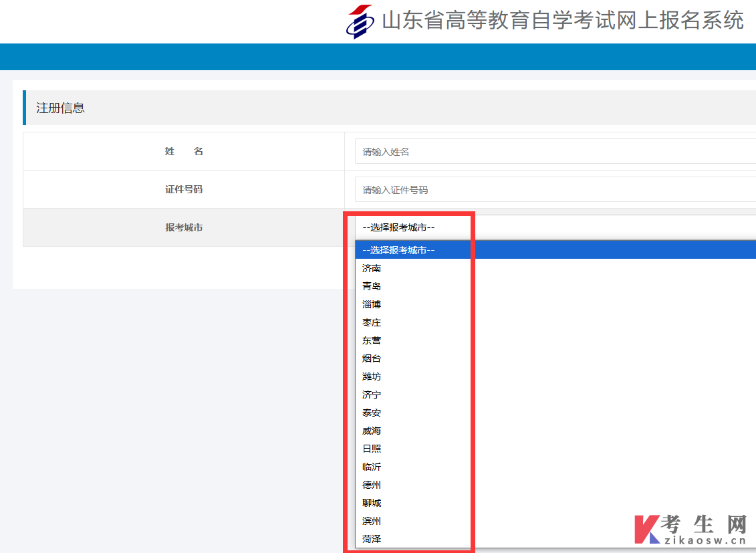Click the 证件号码 field label

coord(184,189)
